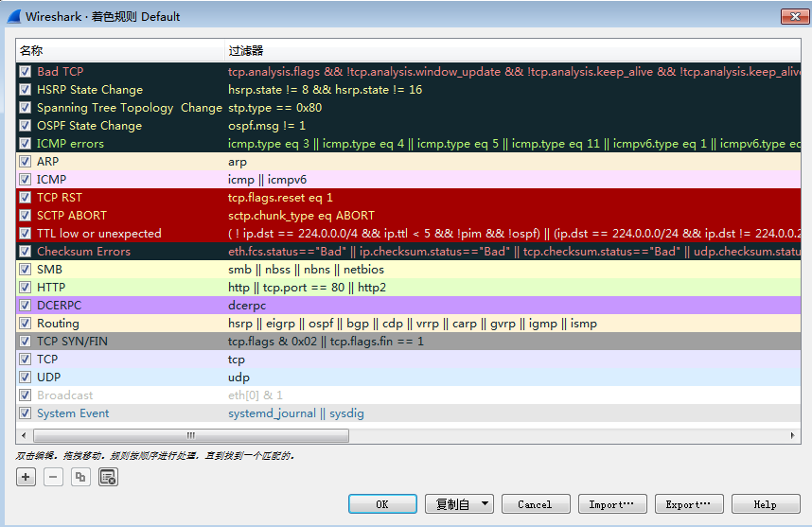Image resolution: width=812 pixels, height=527 pixels.
Task: Click the Cancel button
Action: point(536,503)
